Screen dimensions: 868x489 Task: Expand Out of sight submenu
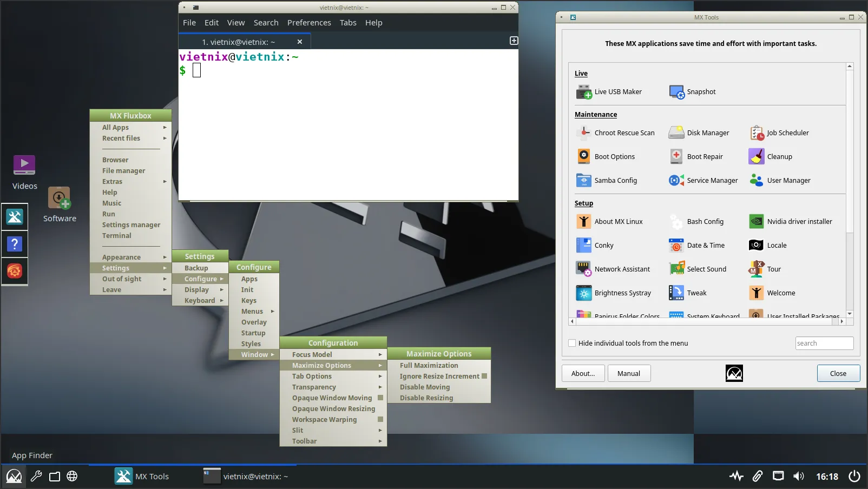(130, 279)
